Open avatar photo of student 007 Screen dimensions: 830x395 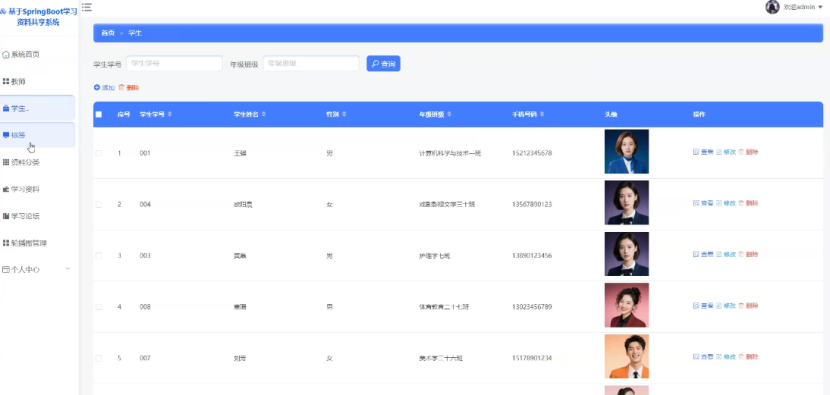(x=627, y=356)
